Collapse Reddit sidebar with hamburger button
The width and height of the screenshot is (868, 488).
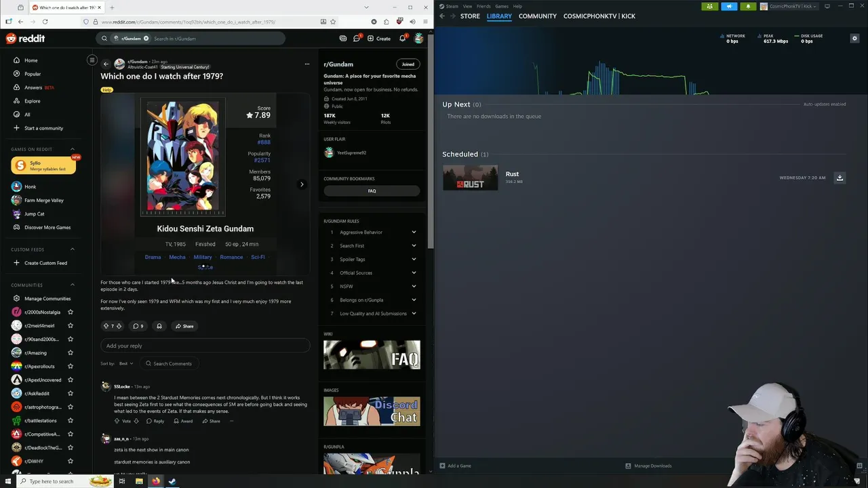(x=92, y=60)
